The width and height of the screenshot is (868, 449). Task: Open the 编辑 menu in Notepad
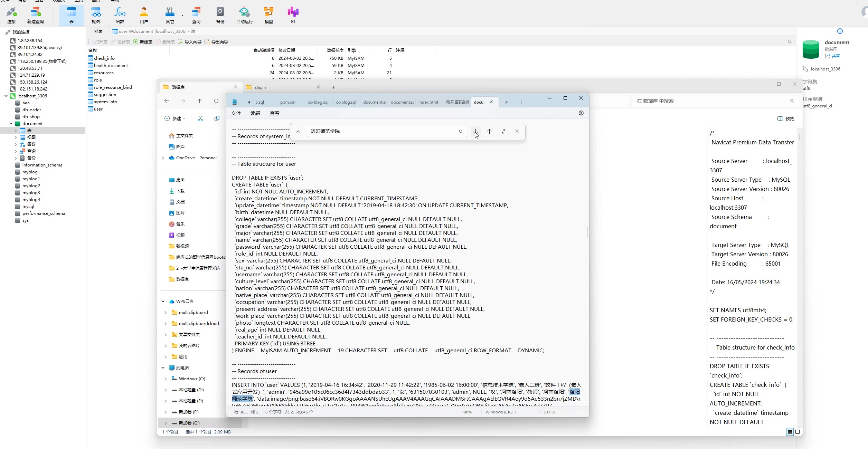[255, 113]
